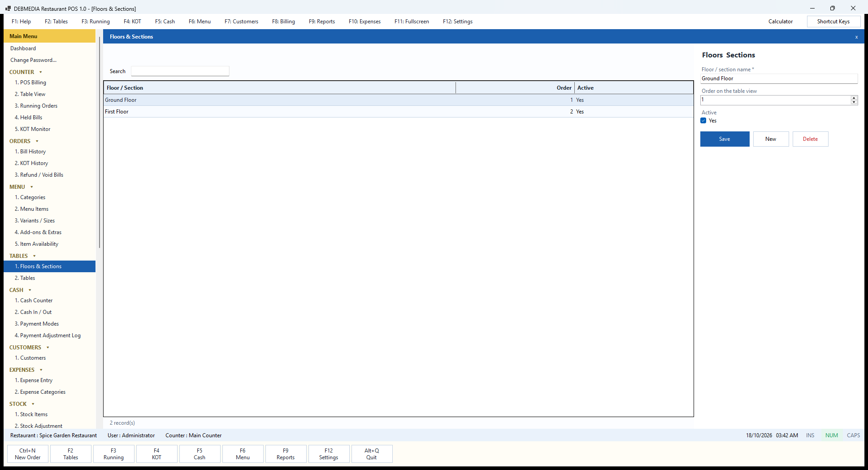Launch the Calculator
This screenshot has height=470, width=868.
(781, 22)
